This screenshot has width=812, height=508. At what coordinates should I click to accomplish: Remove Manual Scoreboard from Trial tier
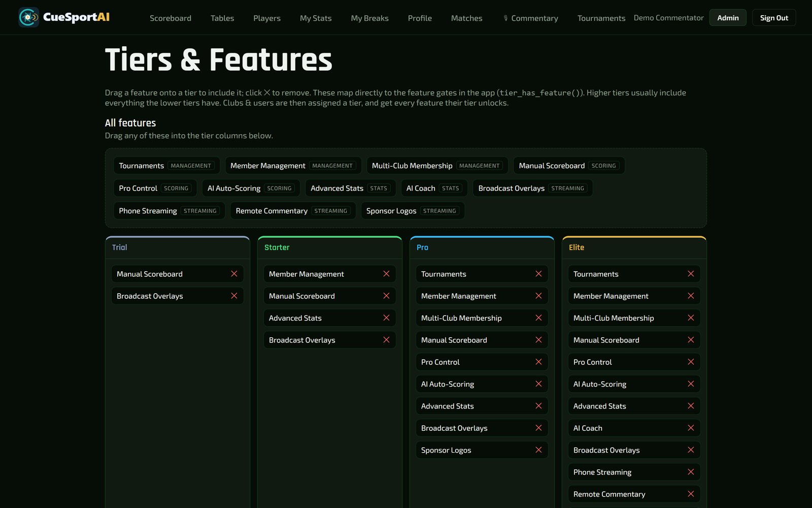[234, 274]
